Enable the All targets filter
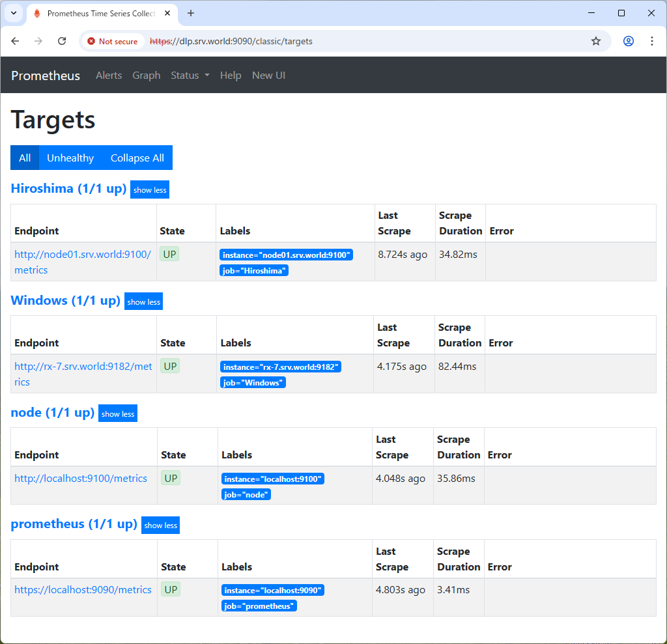 [24, 158]
